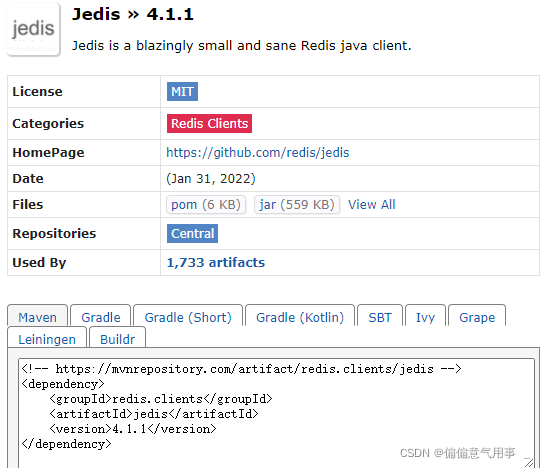The width and height of the screenshot is (545, 468).
Task: Click inside the Maven dependency snippet textarea
Action: click(x=276, y=413)
